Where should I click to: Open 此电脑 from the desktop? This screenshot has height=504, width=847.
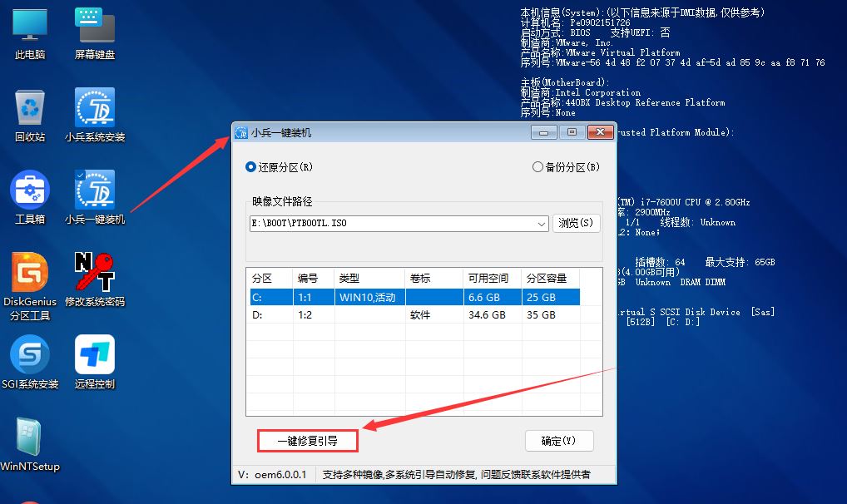pos(29,33)
